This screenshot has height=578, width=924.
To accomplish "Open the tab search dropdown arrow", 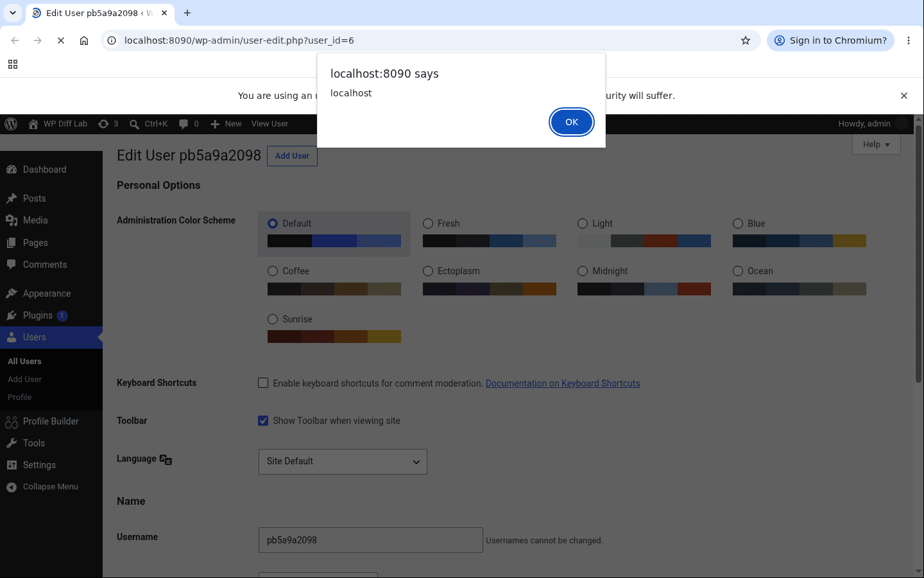I will point(13,13).
